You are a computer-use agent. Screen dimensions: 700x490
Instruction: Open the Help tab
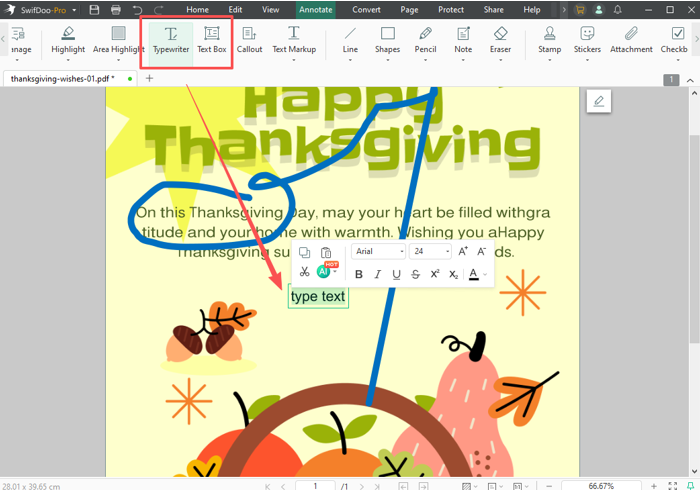532,9
